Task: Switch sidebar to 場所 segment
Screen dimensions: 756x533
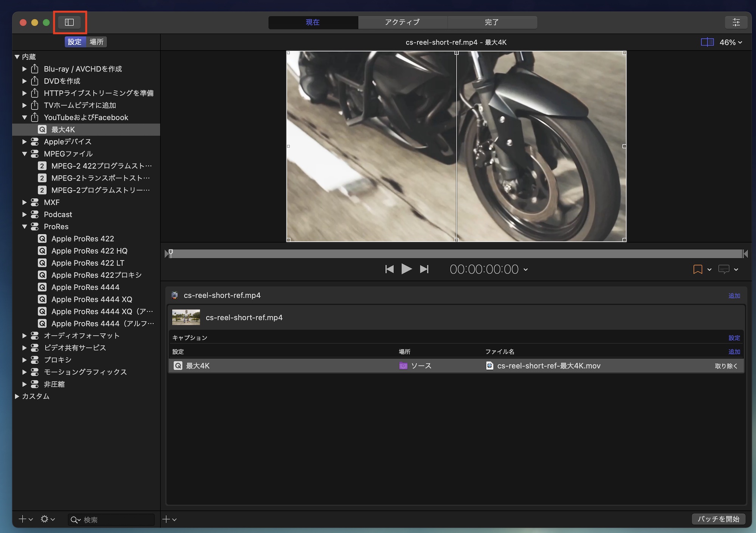Action: [x=96, y=42]
